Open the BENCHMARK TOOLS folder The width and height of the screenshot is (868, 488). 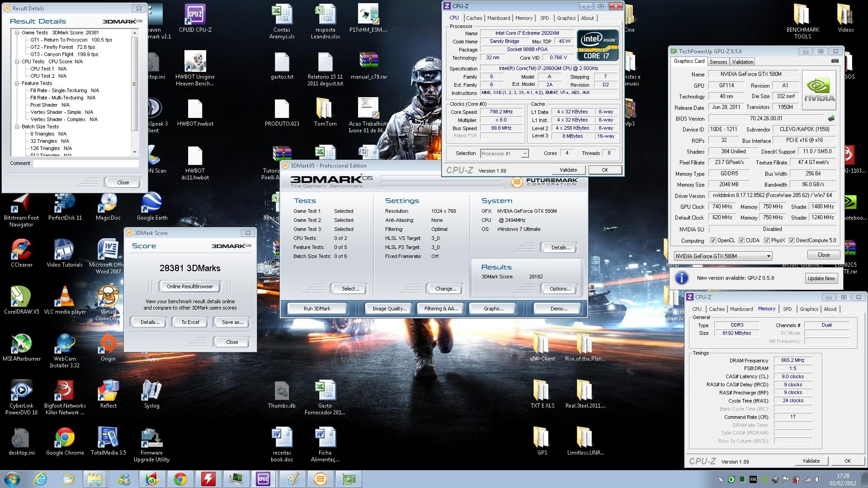pos(802,21)
